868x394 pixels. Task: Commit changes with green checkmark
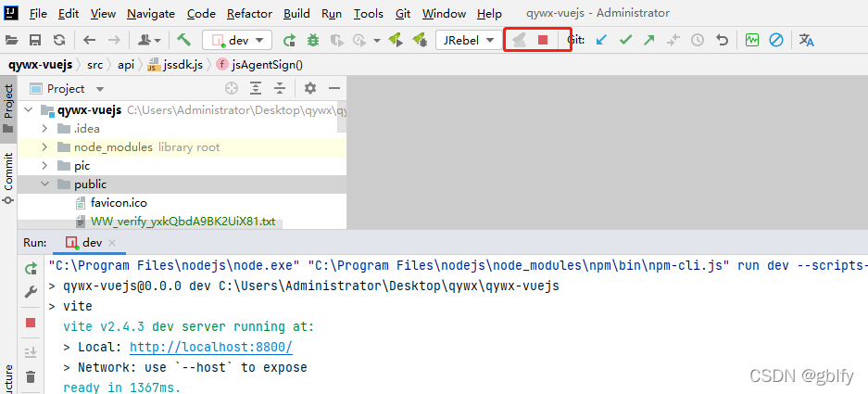[625, 40]
